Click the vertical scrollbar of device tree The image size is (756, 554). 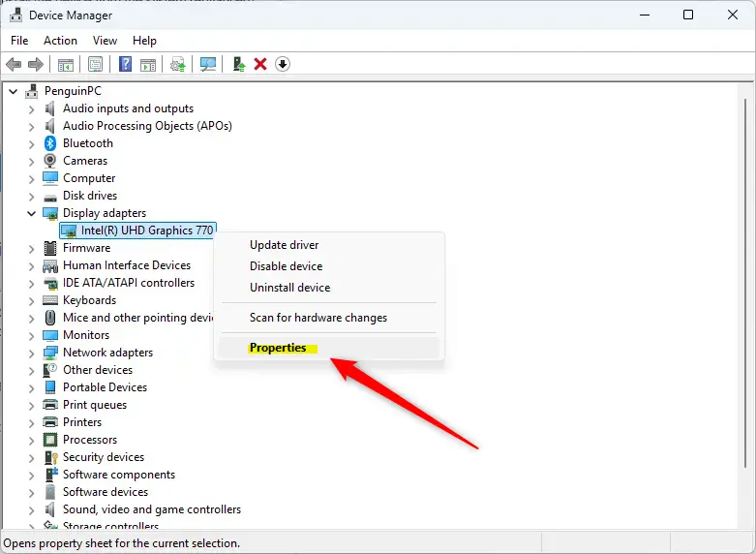(745, 283)
